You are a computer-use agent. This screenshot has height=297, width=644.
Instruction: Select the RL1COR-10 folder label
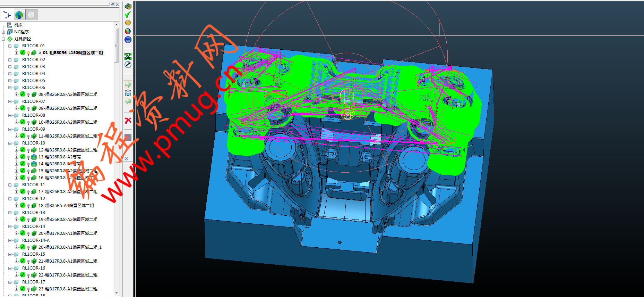[x=34, y=143]
